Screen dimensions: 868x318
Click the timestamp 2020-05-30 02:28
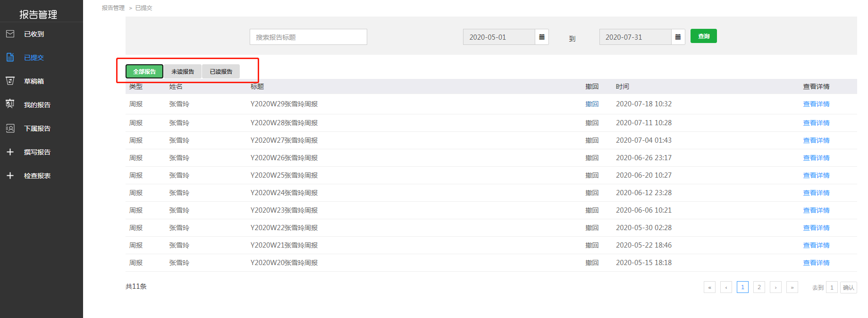click(x=644, y=228)
